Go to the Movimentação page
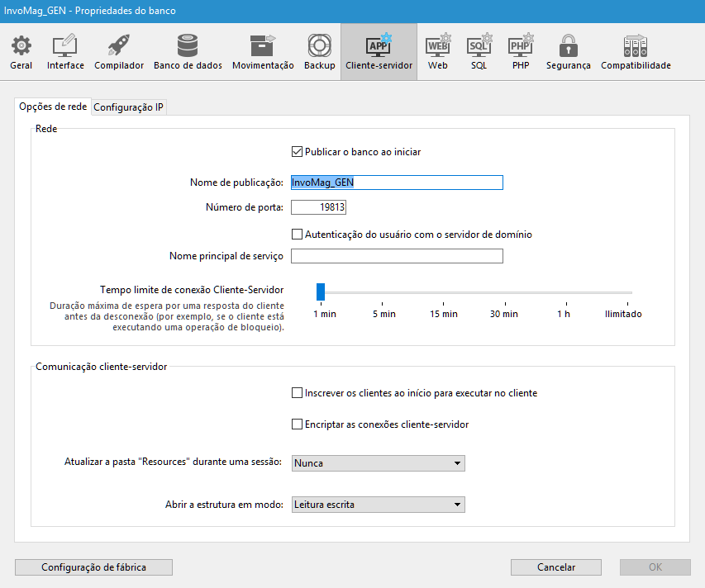 tap(263, 52)
